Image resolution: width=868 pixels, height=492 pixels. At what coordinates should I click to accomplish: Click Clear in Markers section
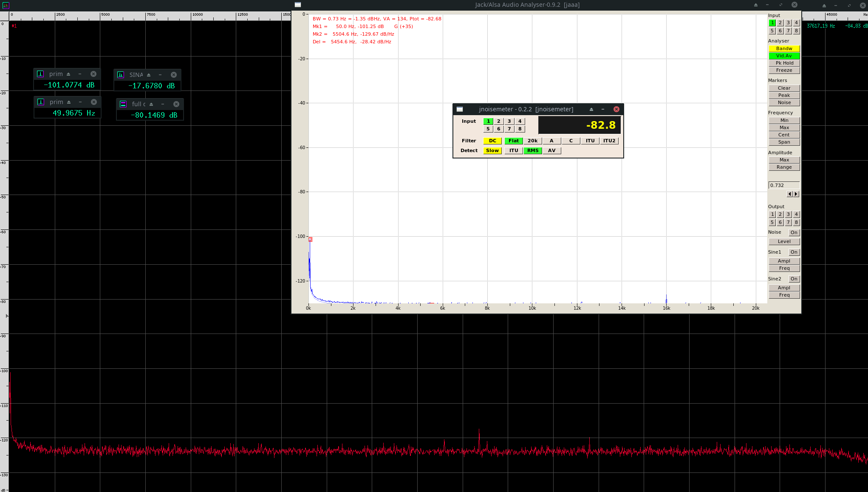coord(784,88)
